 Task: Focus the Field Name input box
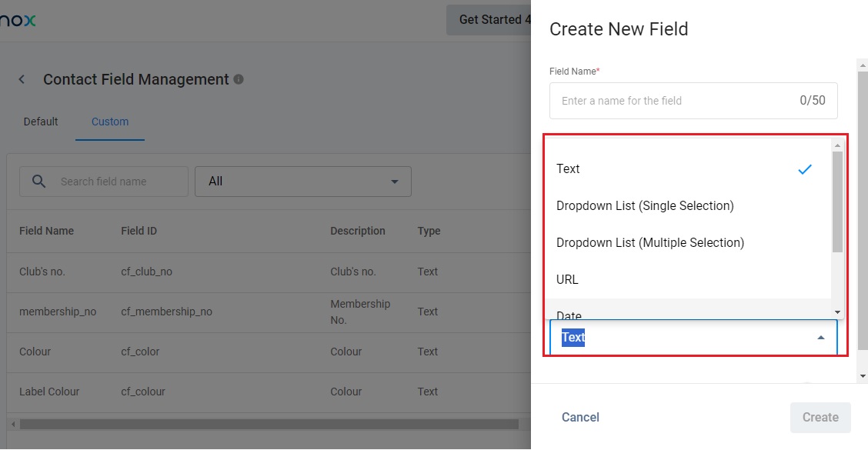pyautogui.click(x=677, y=101)
